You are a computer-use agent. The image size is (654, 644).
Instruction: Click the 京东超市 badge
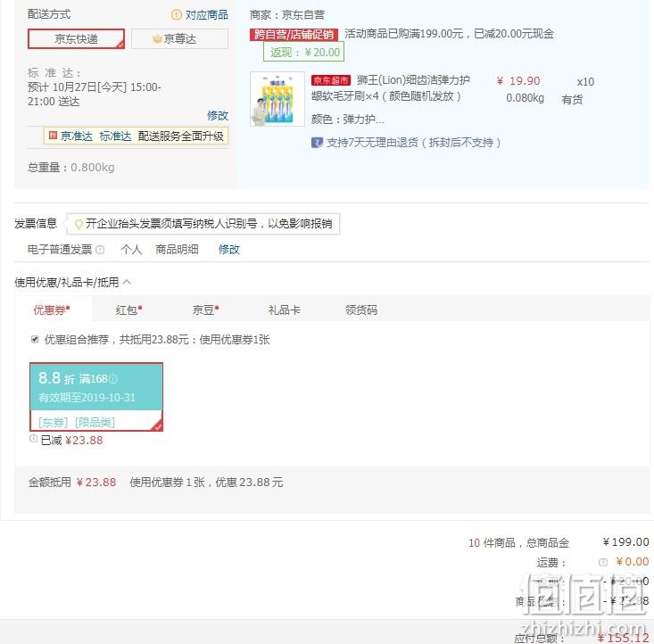tap(331, 80)
